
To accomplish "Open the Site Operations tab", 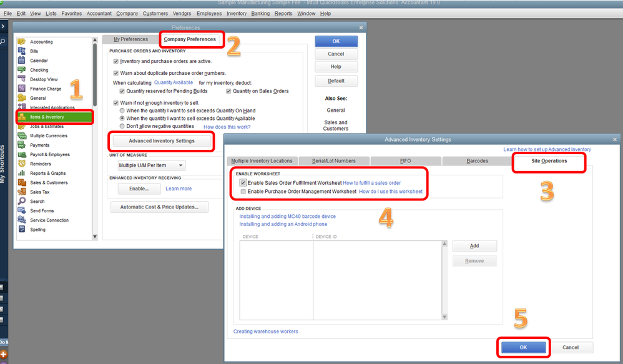I will coord(549,161).
